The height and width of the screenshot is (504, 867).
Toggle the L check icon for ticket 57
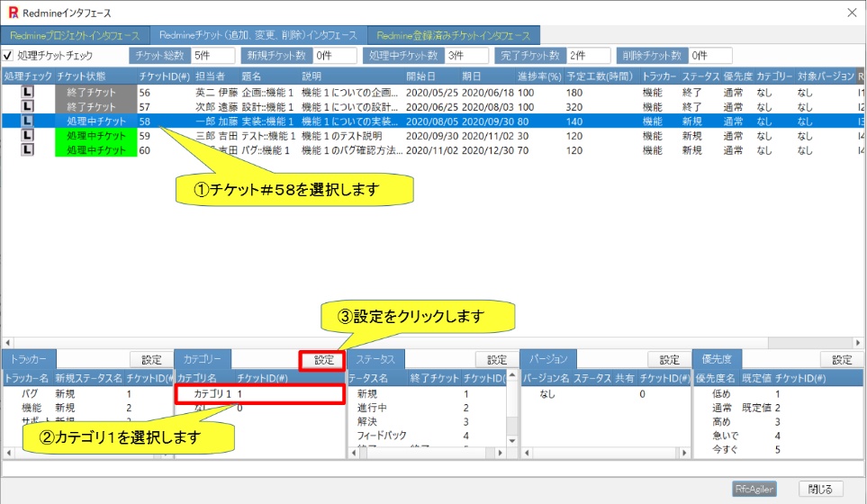[x=27, y=107]
